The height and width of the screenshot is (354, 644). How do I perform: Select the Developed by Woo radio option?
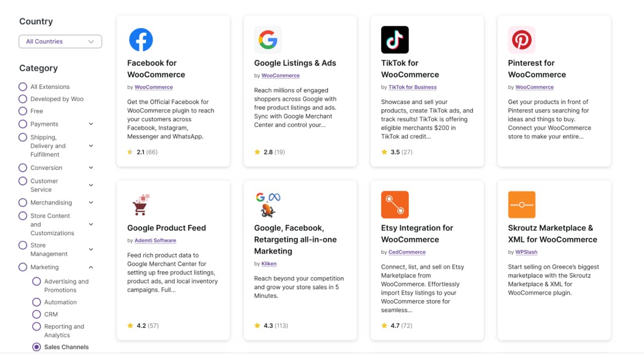click(x=23, y=99)
